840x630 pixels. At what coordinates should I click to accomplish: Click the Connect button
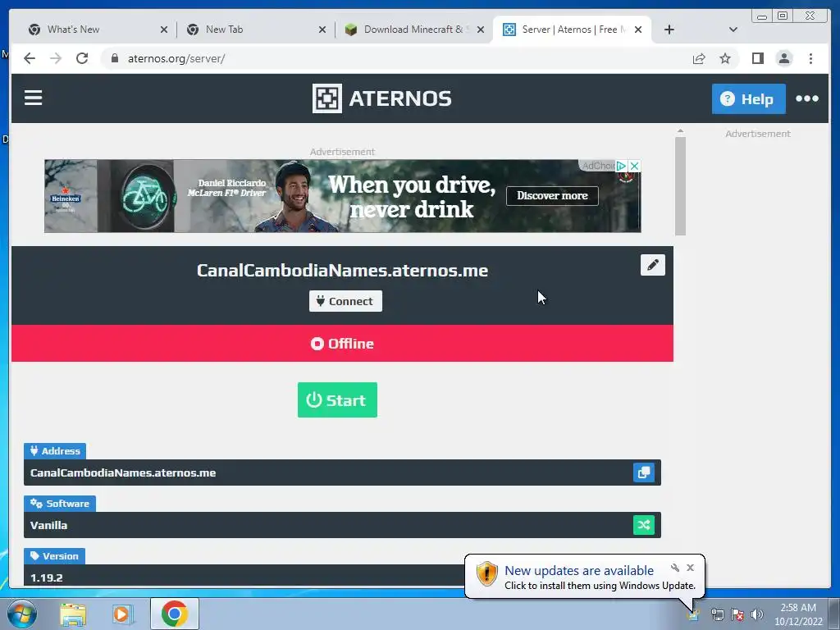click(x=345, y=301)
